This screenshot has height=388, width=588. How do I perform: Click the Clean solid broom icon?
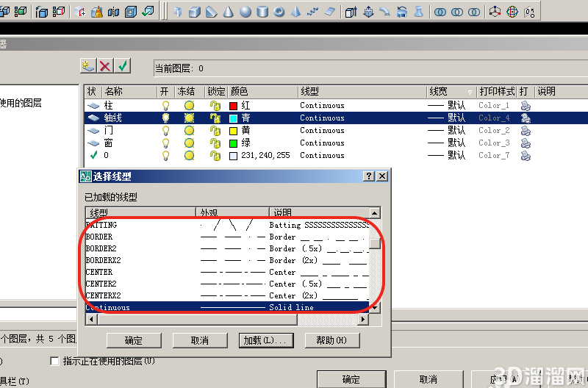97,12
